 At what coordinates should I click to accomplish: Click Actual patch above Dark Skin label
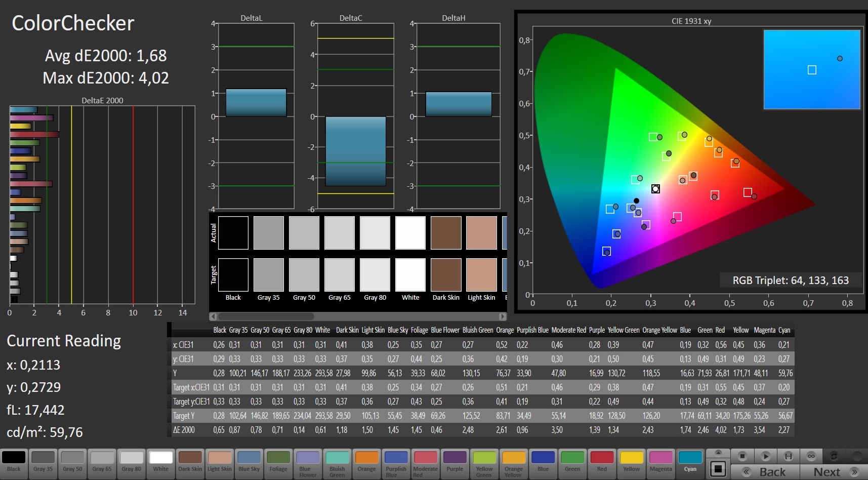(446, 233)
